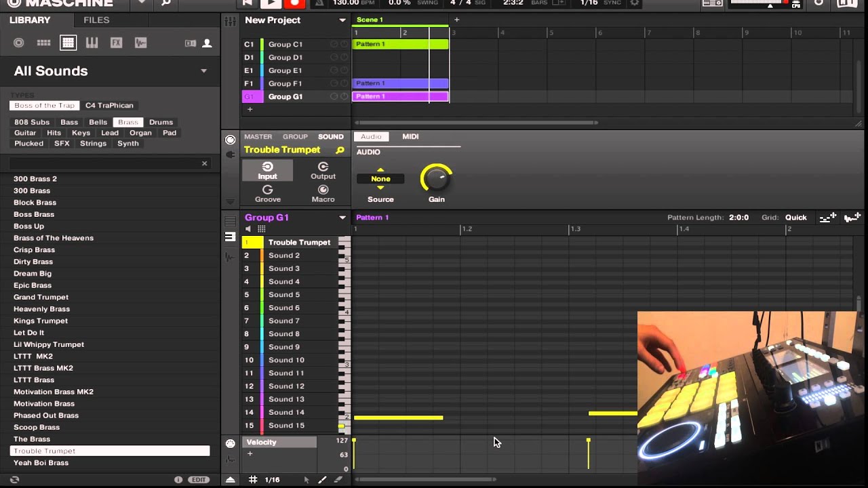
Task: Switch to the Audio tab
Action: tap(371, 136)
